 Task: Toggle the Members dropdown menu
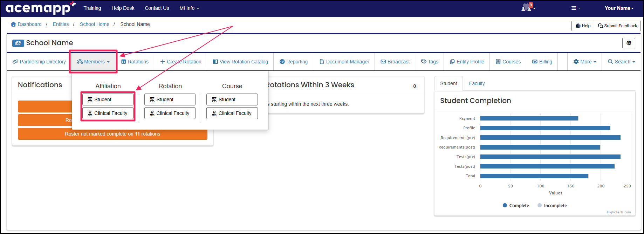click(x=93, y=62)
